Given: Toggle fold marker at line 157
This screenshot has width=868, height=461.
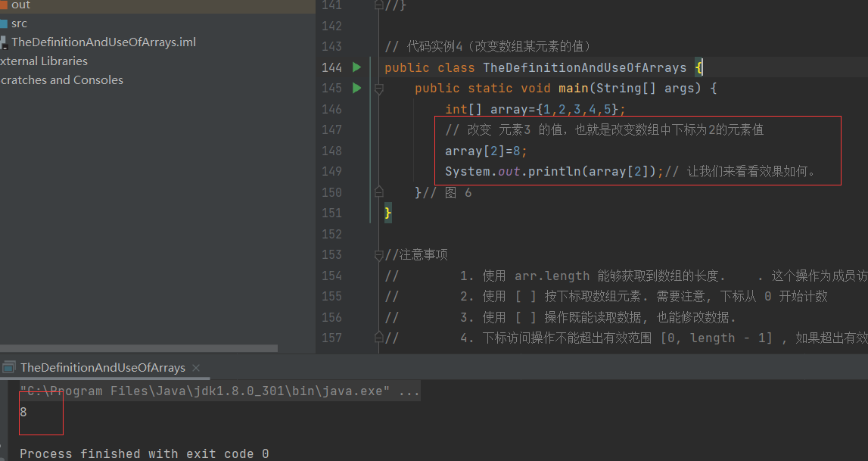Looking at the screenshot, I should (x=379, y=337).
